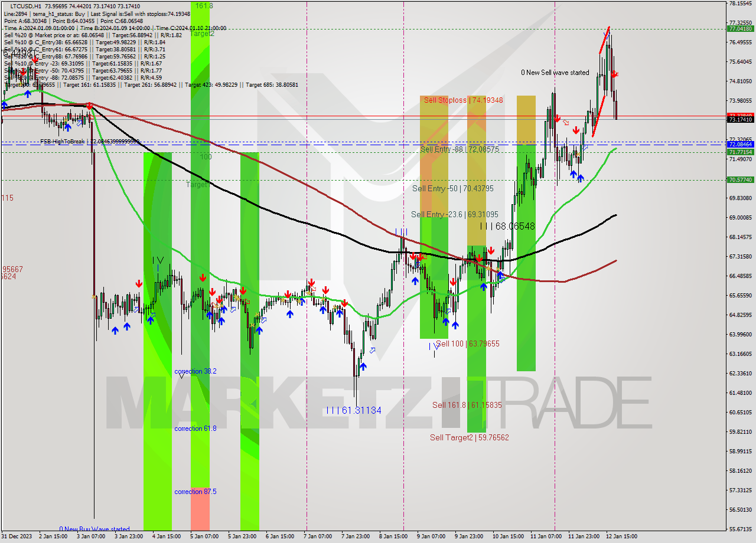Viewport: 756px width, 543px height.
Task: Select the 'Sell Target2 | 59.76562' label
Action: 470,437
